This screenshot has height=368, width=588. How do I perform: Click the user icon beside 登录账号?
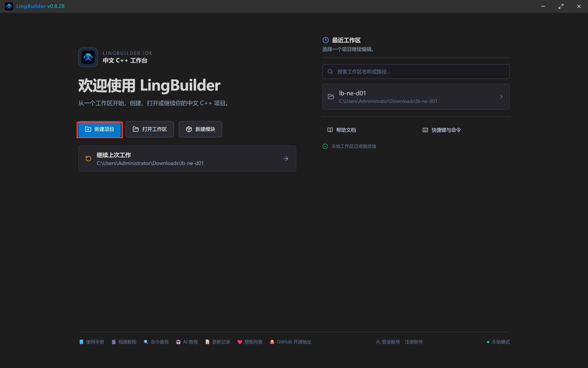[x=378, y=342]
